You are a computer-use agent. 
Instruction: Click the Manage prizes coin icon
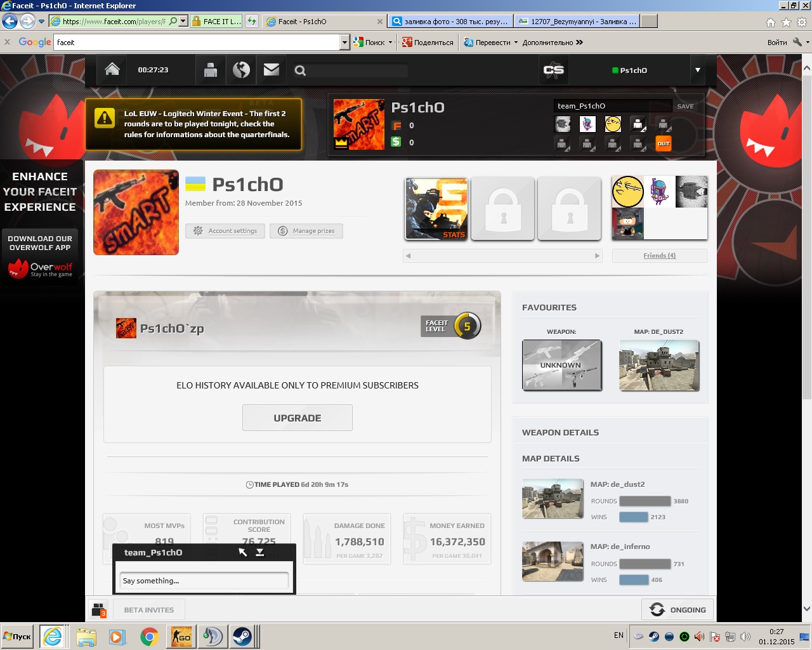point(283,230)
